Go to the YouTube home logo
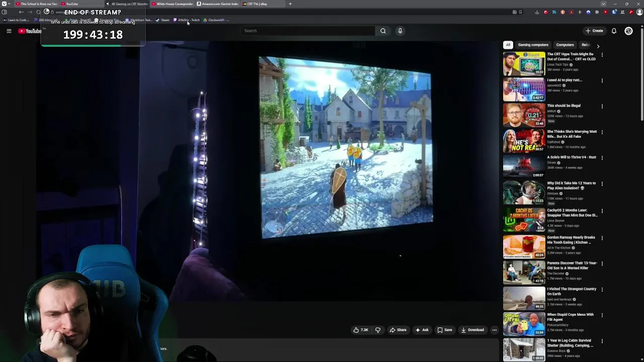Image resolution: width=644 pixels, height=362 pixels. [x=30, y=31]
